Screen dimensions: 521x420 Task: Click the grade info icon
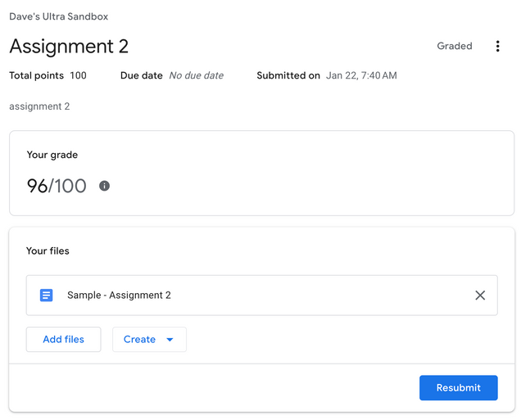104,186
